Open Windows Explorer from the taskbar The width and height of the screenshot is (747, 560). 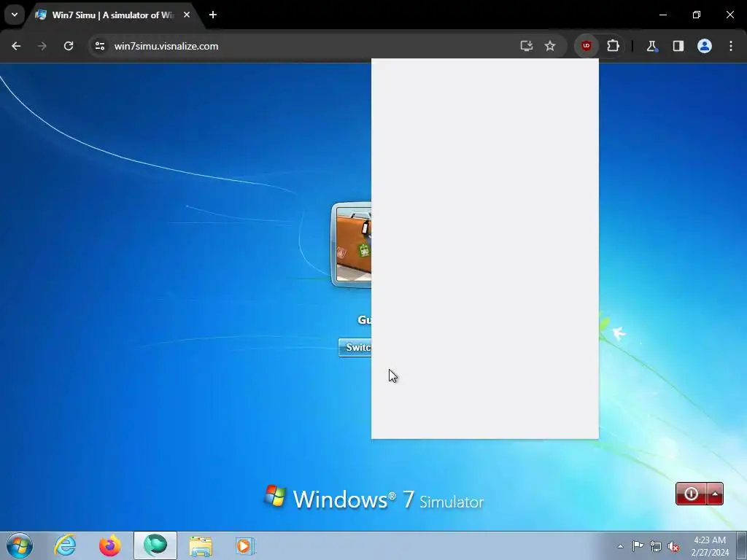click(201, 545)
